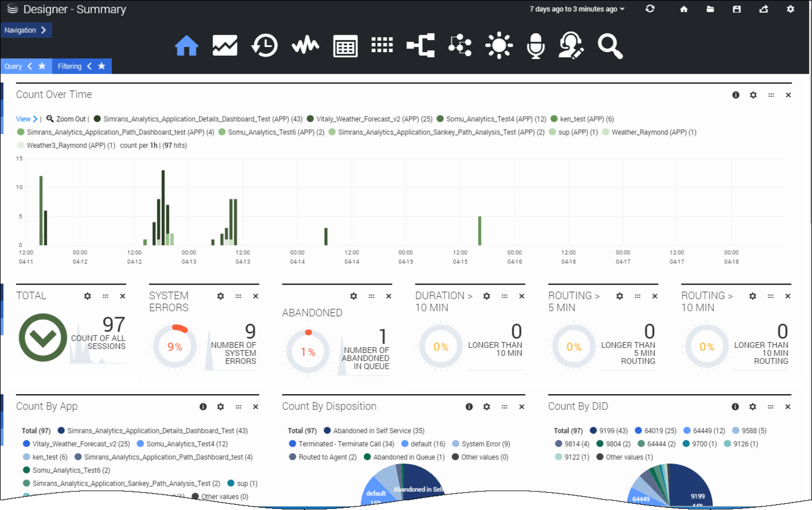Click Zoom Out on the chart

pyautogui.click(x=66, y=119)
